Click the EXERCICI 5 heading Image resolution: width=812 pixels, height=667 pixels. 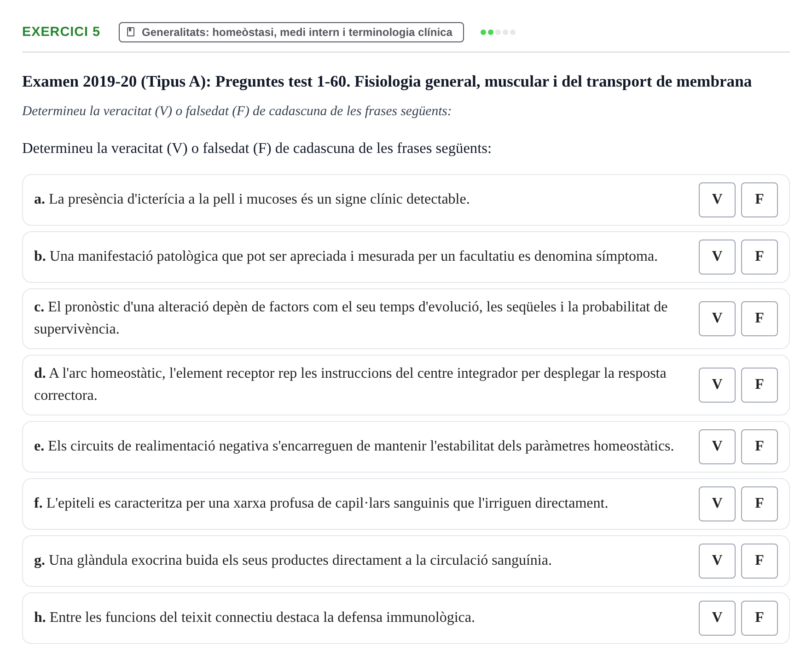pyautogui.click(x=61, y=32)
